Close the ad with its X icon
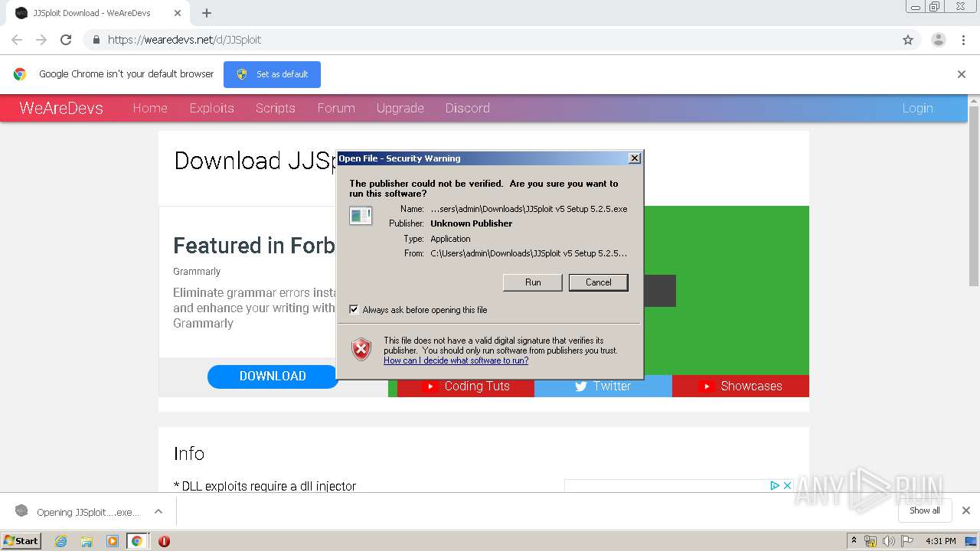The height and width of the screenshot is (551, 980). click(x=787, y=485)
